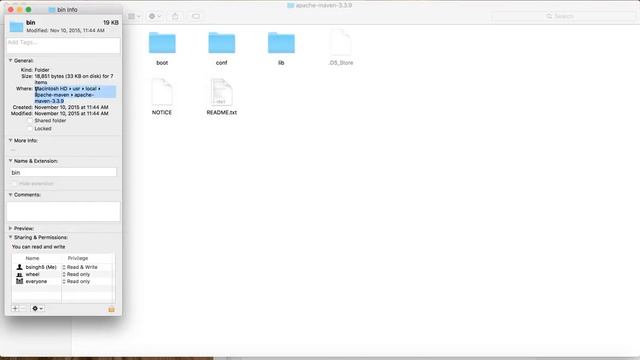Add a user with the plus button
The width and height of the screenshot is (640, 360).
pyautogui.click(x=15, y=309)
